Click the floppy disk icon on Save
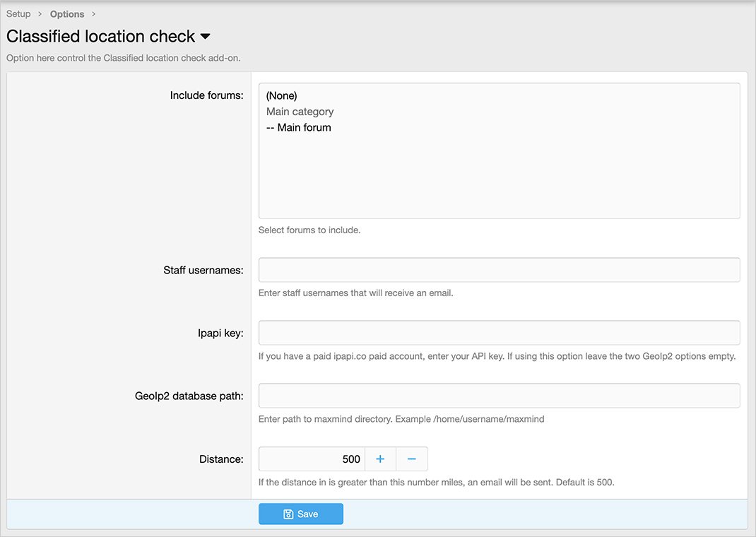This screenshot has height=537, width=756. click(288, 514)
